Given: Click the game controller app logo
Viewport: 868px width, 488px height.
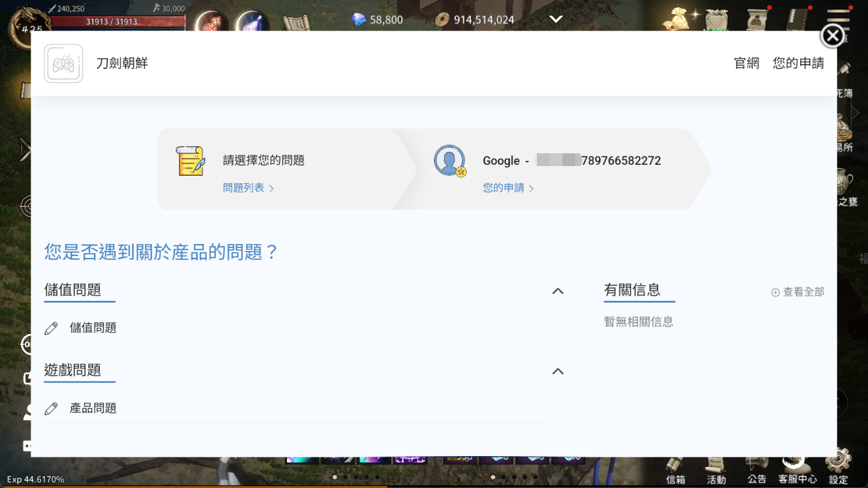Looking at the screenshot, I should pos(63,63).
